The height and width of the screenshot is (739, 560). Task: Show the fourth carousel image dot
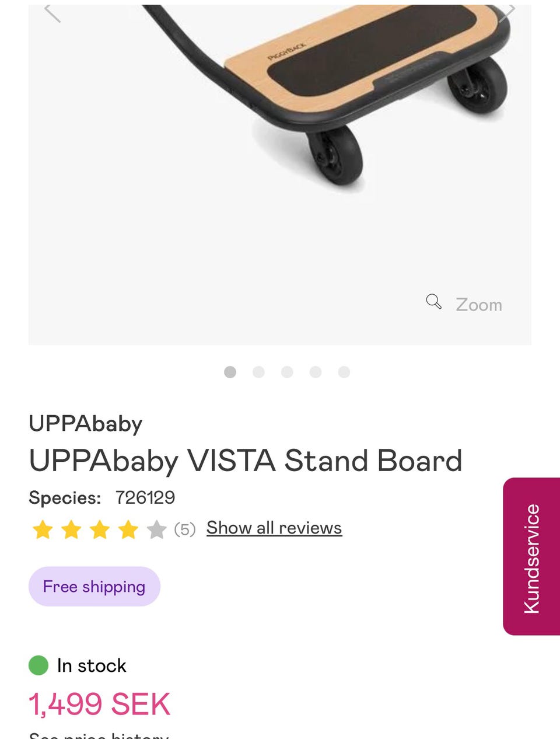316,372
